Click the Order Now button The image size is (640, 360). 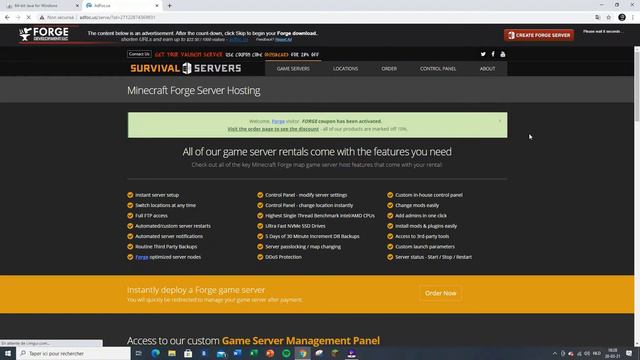point(440,293)
